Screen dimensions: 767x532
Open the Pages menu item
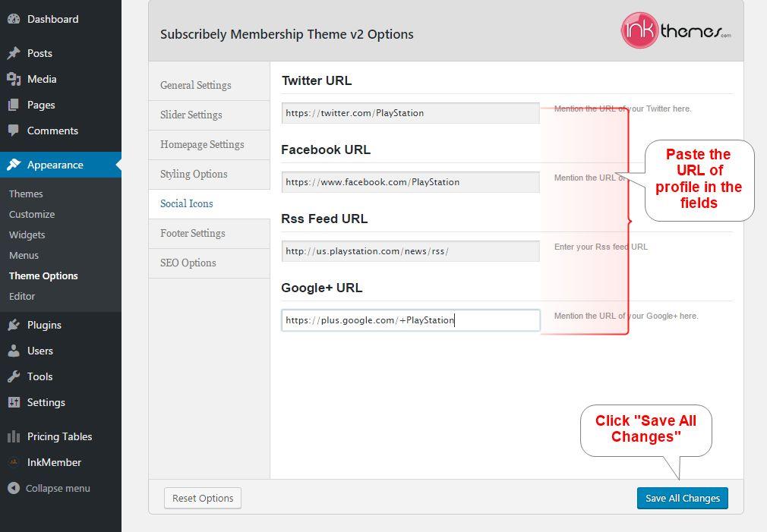point(41,105)
